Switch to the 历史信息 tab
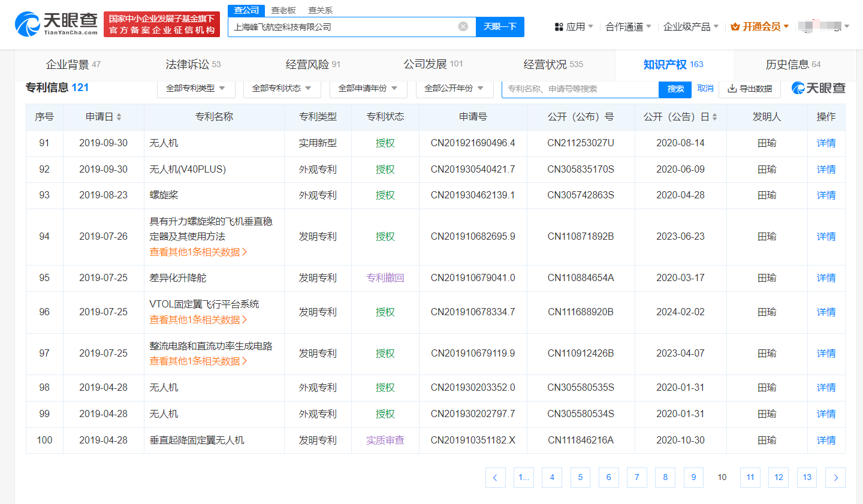 click(x=793, y=64)
